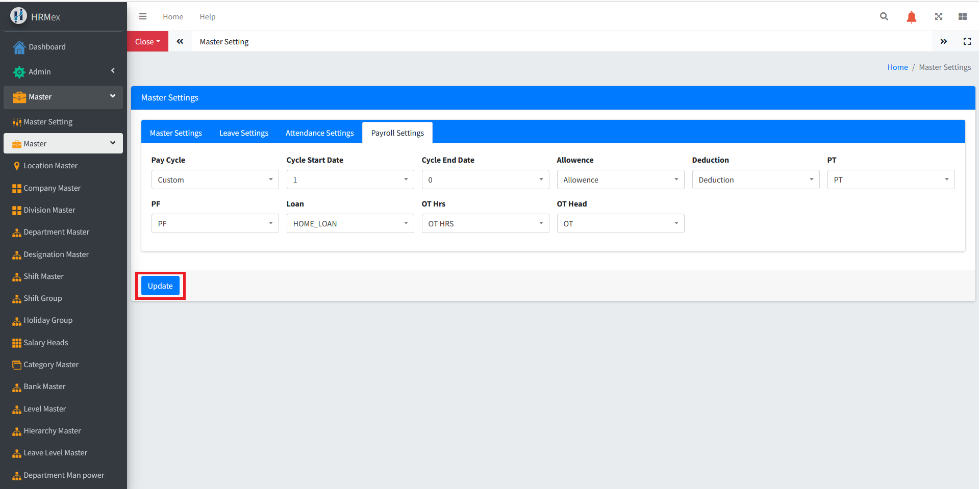Open the Help menu item
Image resolution: width=980 pixels, height=489 pixels.
[x=207, y=17]
